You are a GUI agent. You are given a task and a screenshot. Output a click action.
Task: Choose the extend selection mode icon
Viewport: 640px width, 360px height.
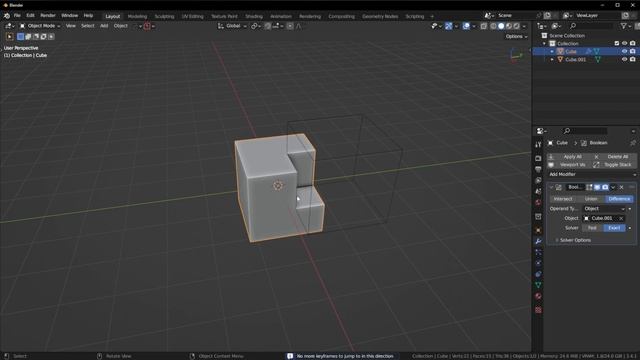click(28, 37)
